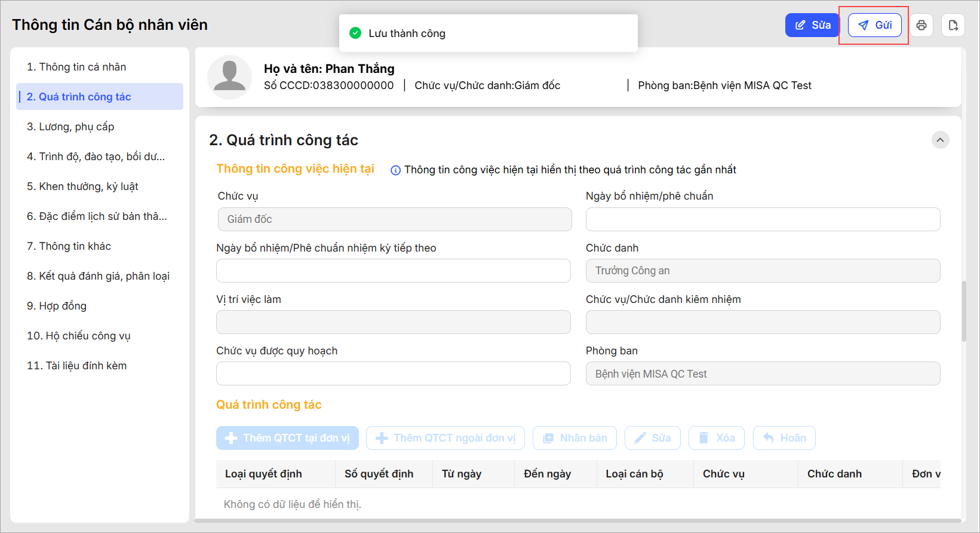
Task: Click the info icon beside current job note
Action: click(395, 170)
